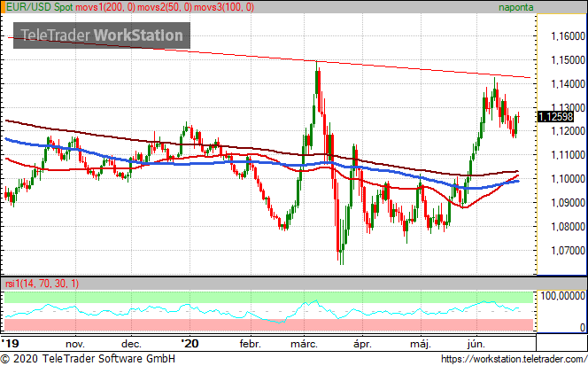Click the orange marker left of EUR/USD title
This screenshot has width=588, height=366.
(3, 7)
